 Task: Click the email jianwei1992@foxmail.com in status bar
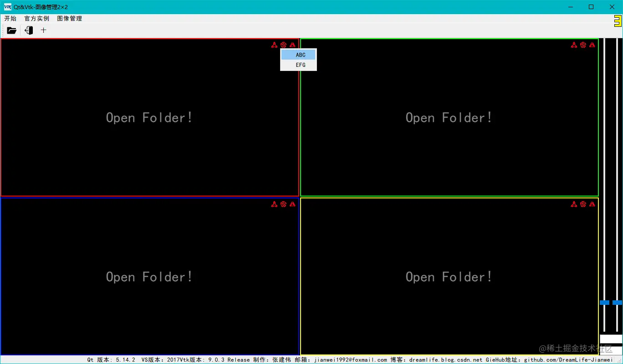point(351,360)
